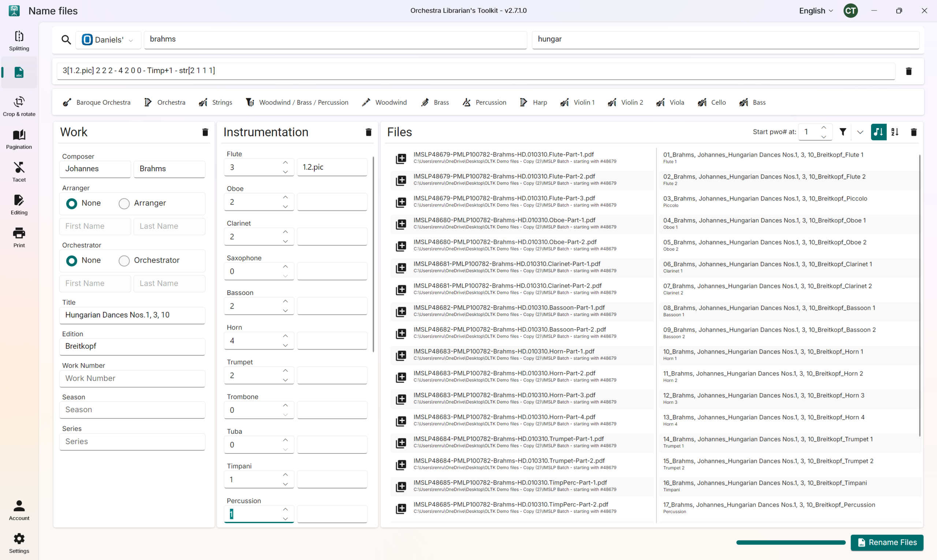
Task: Click the Instrumentation panel scrollbar
Action: coord(373,254)
